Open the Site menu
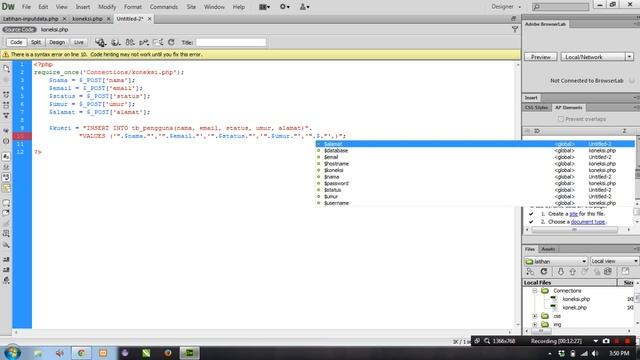The height and width of the screenshot is (360, 640). 191,7
